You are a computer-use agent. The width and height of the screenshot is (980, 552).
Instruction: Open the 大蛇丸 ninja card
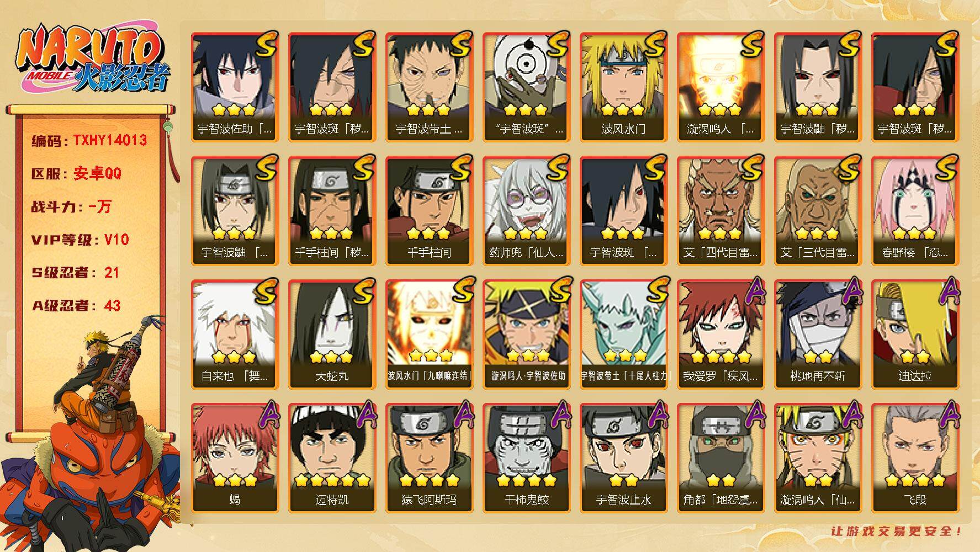pyautogui.click(x=332, y=334)
